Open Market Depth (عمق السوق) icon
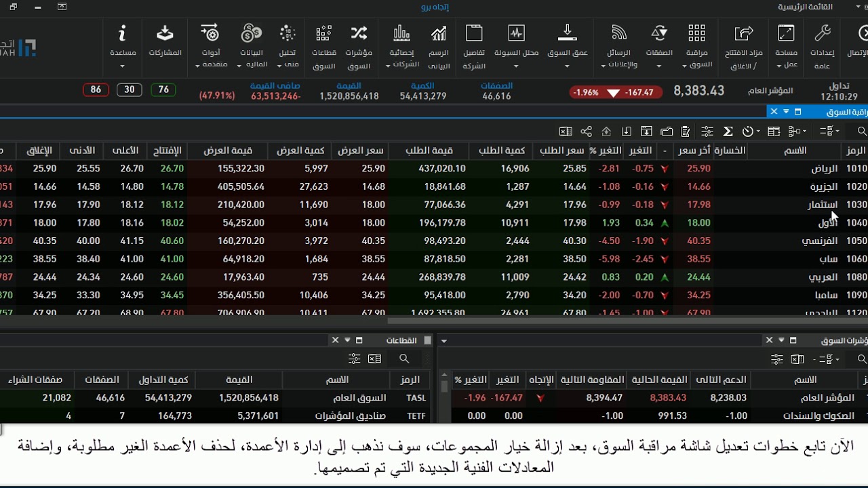This screenshot has height=488, width=868. [x=567, y=33]
